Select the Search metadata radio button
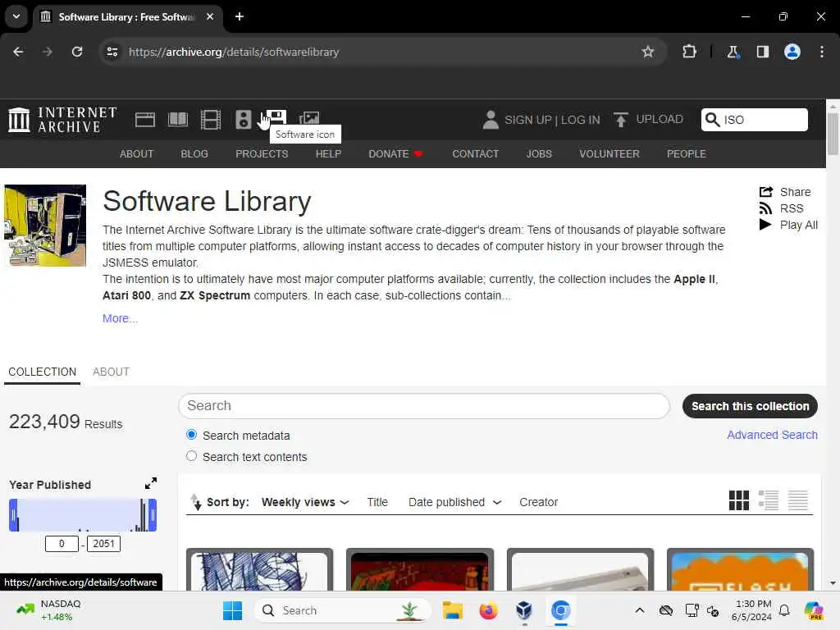This screenshot has width=840, height=630. (191, 435)
